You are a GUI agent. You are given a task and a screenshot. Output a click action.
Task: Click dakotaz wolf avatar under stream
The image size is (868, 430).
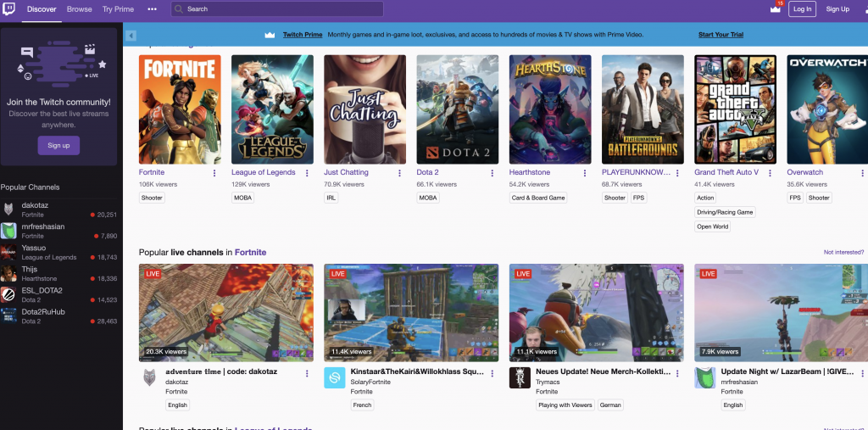pyautogui.click(x=149, y=377)
